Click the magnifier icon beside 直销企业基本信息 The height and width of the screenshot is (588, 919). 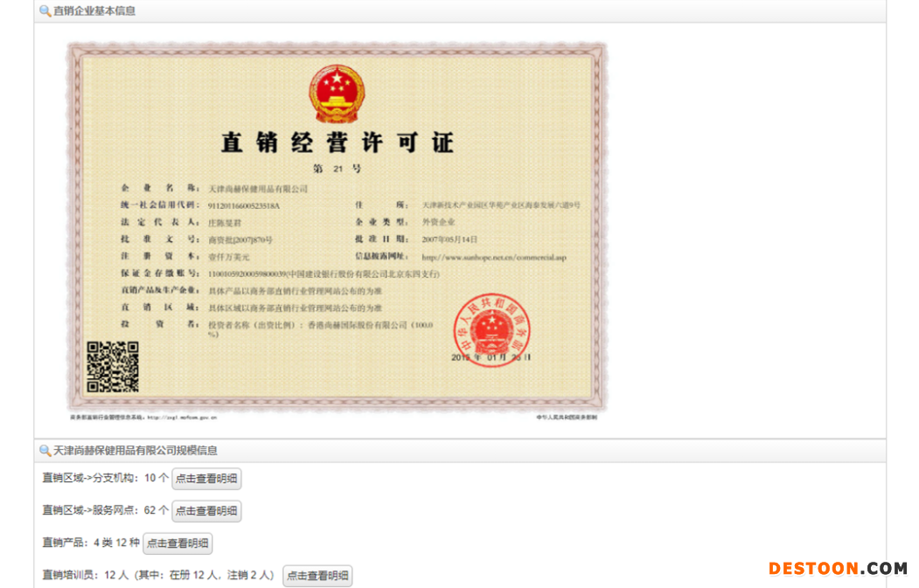tap(45, 11)
